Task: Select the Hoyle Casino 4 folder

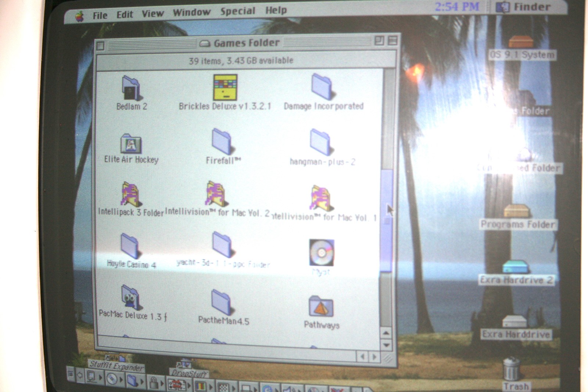Action: click(x=130, y=246)
